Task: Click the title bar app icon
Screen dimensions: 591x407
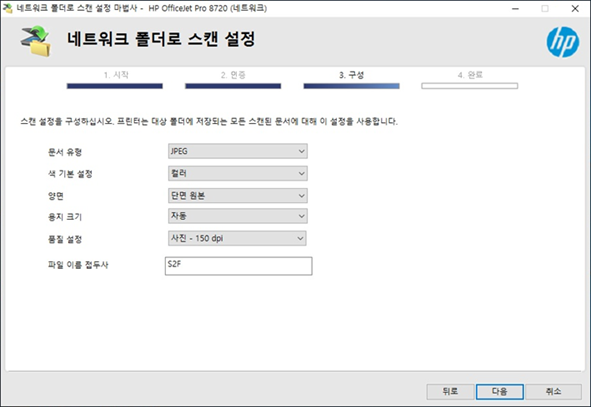Action: pos(7,8)
